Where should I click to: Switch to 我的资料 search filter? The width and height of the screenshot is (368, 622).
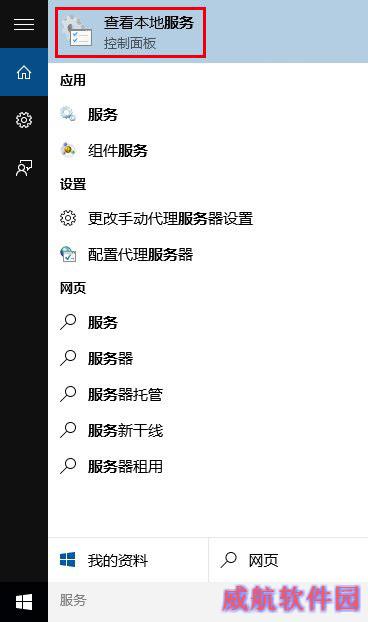[128, 560]
